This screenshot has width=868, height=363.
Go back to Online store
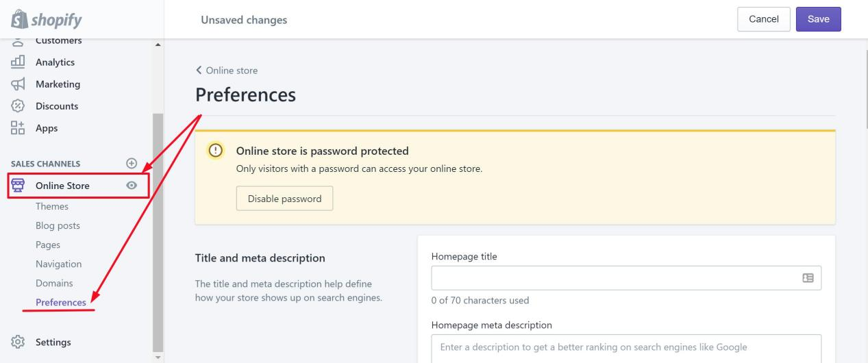tap(227, 71)
